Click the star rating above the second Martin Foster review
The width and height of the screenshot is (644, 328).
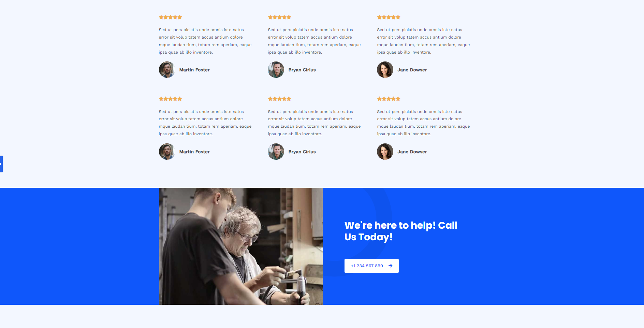(170, 99)
